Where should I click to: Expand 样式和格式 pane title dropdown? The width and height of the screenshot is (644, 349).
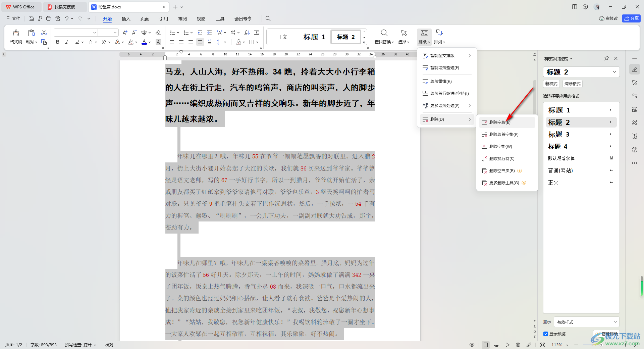tap(571, 59)
